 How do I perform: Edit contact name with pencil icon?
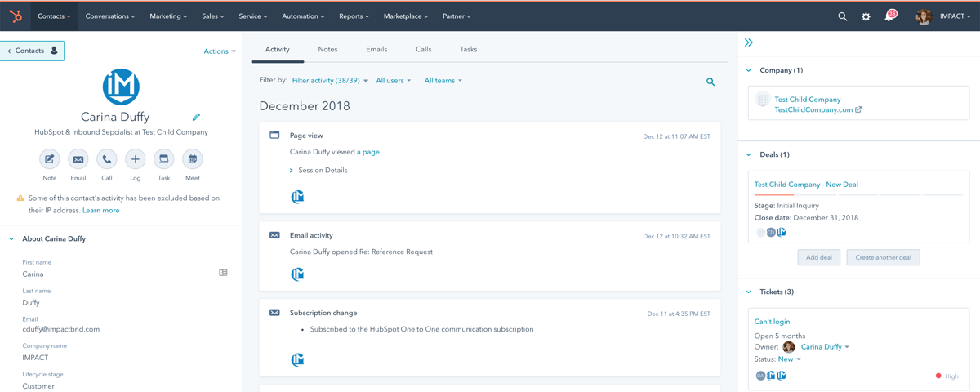point(196,118)
